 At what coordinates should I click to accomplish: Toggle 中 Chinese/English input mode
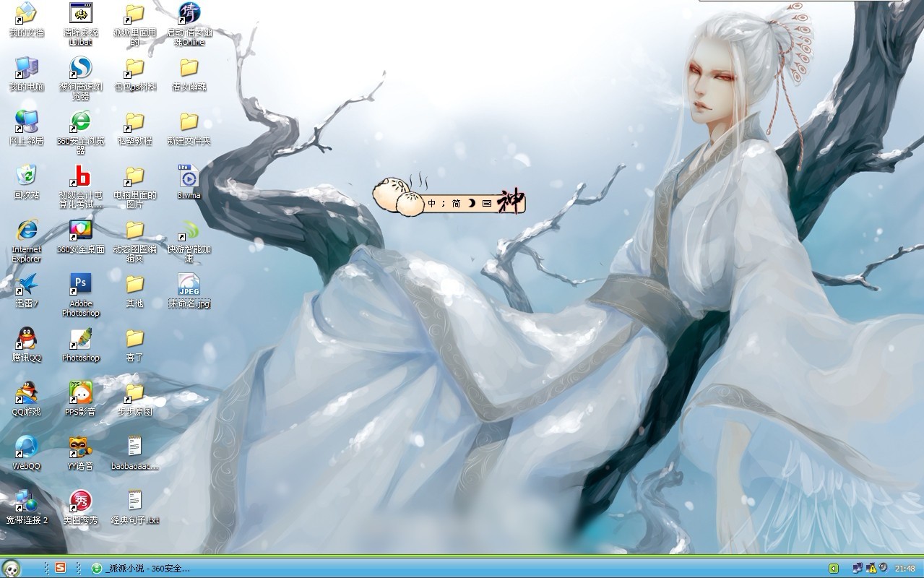coord(432,204)
